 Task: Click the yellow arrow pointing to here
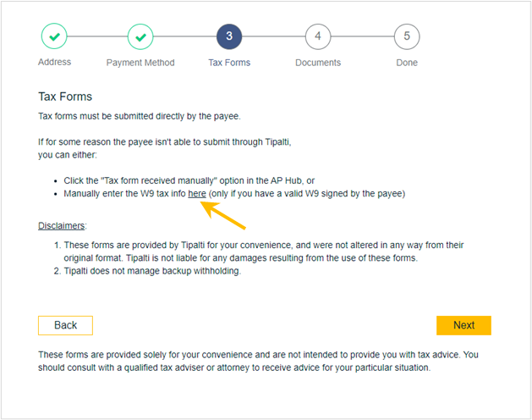pos(223,215)
